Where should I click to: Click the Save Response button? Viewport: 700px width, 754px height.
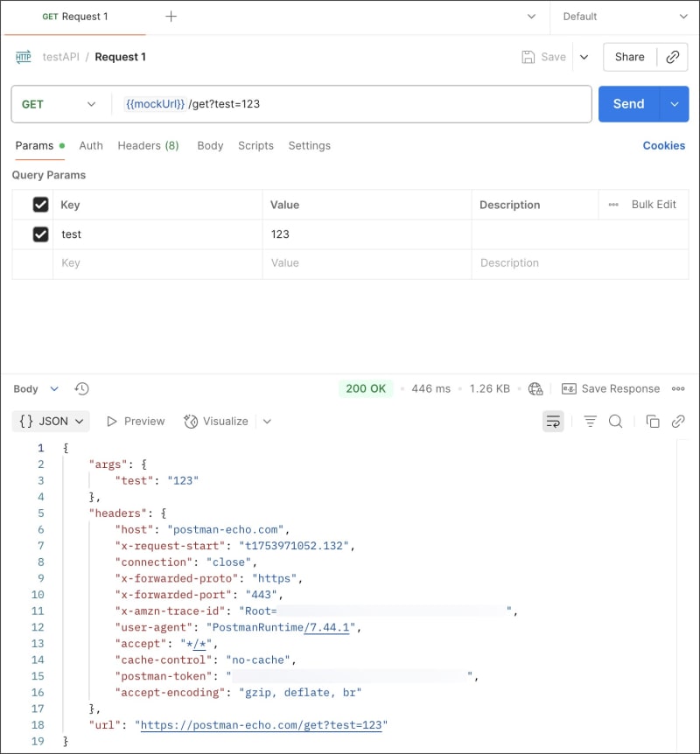611,388
